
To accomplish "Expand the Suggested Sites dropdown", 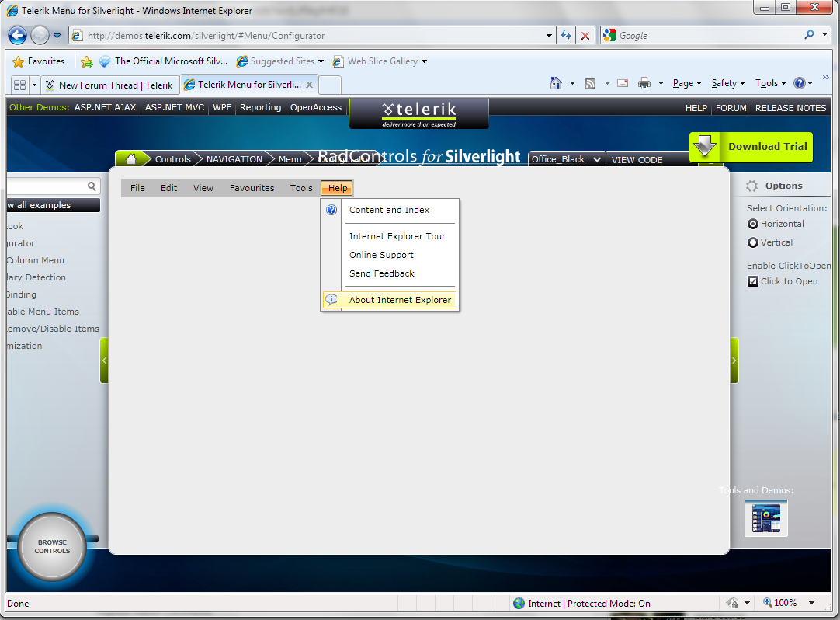I will (321, 61).
